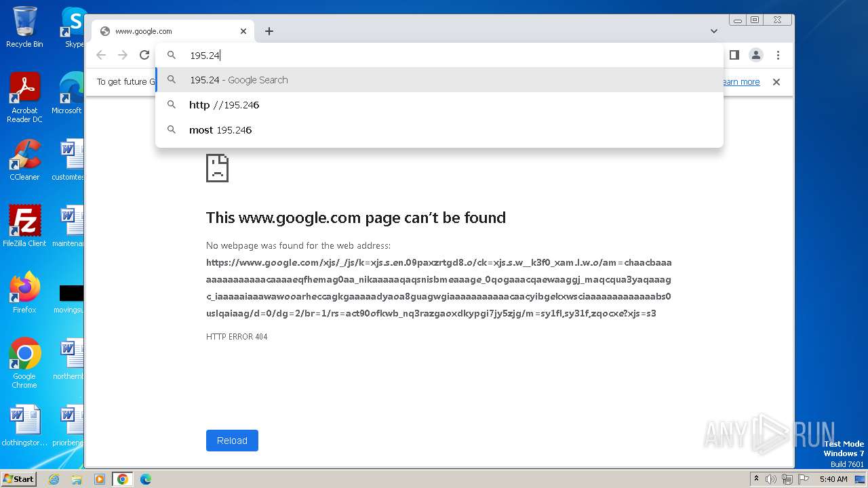Click the Action Center flag icon

click(x=804, y=479)
